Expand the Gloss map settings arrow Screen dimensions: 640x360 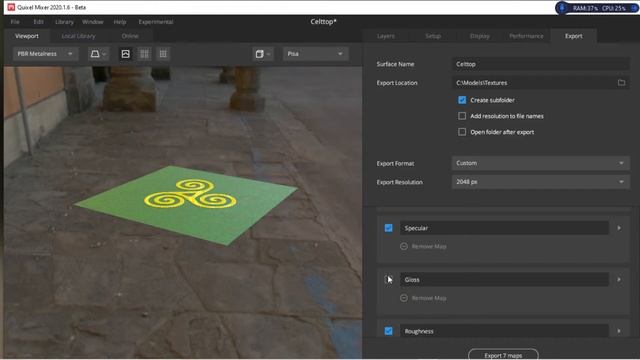(619, 280)
